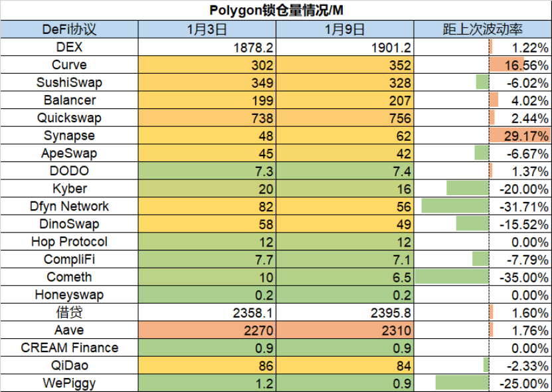
Task: Select the Cometh -35.00% bar cell
Action: [x=483, y=277]
